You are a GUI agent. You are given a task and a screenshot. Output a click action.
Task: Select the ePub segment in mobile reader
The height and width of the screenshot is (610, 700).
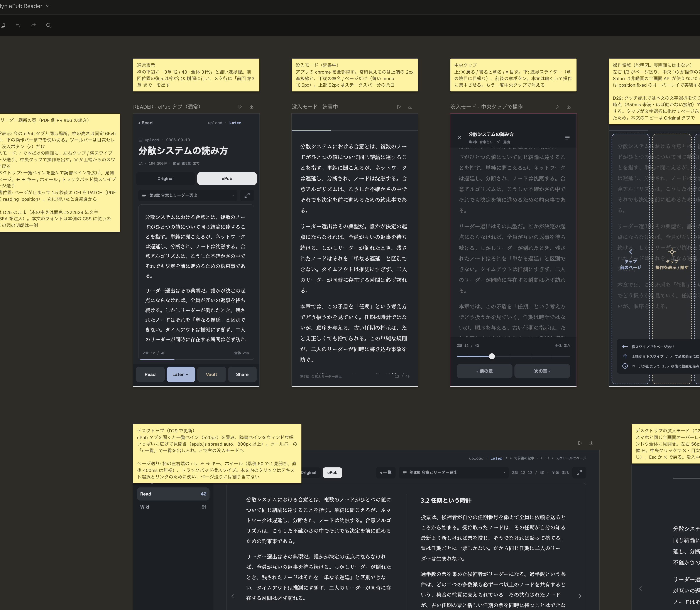point(227,179)
